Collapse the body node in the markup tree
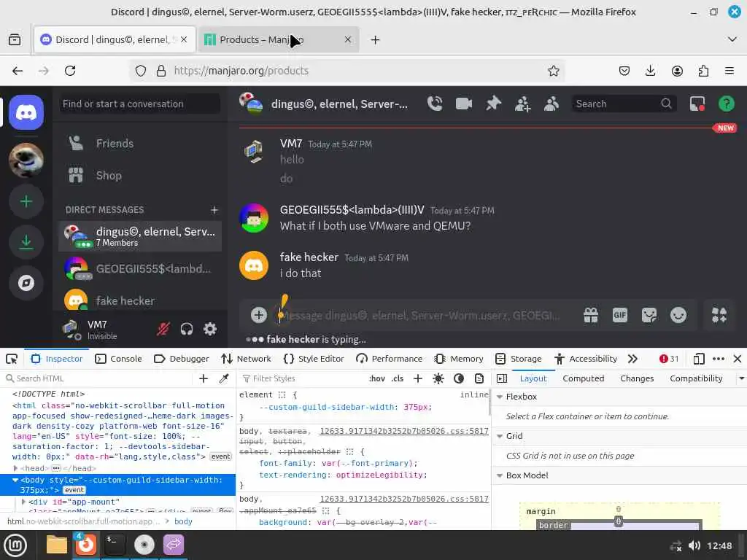 15,480
